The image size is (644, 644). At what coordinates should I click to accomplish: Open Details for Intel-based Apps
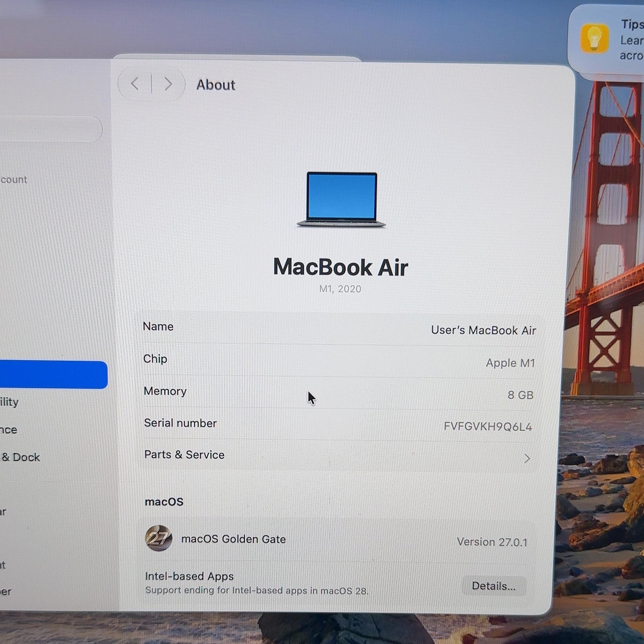494,586
